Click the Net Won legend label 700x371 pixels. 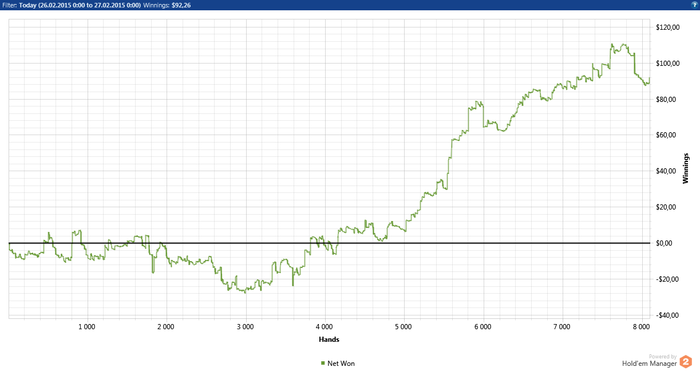341,363
